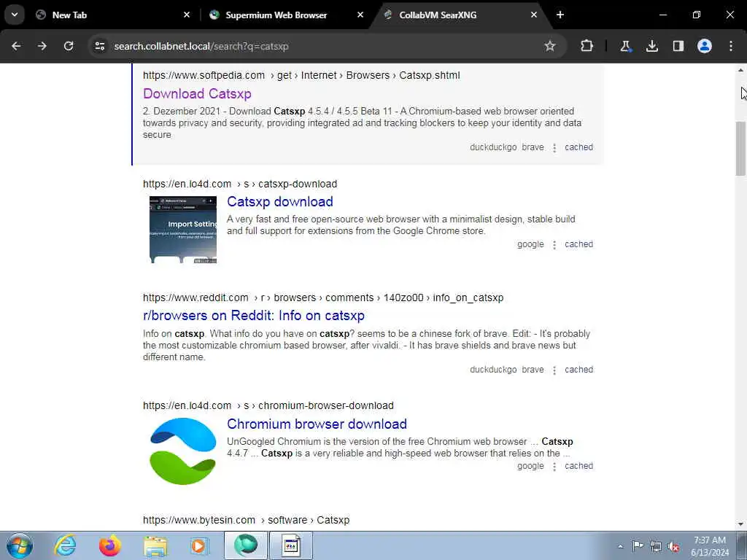Open the browser three-dot menu
This screenshot has height=560, width=747.
pyautogui.click(x=731, y=46)
